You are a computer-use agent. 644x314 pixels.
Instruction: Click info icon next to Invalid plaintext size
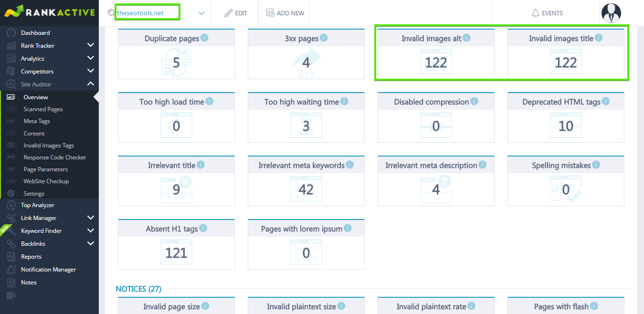tap(341, 306)
